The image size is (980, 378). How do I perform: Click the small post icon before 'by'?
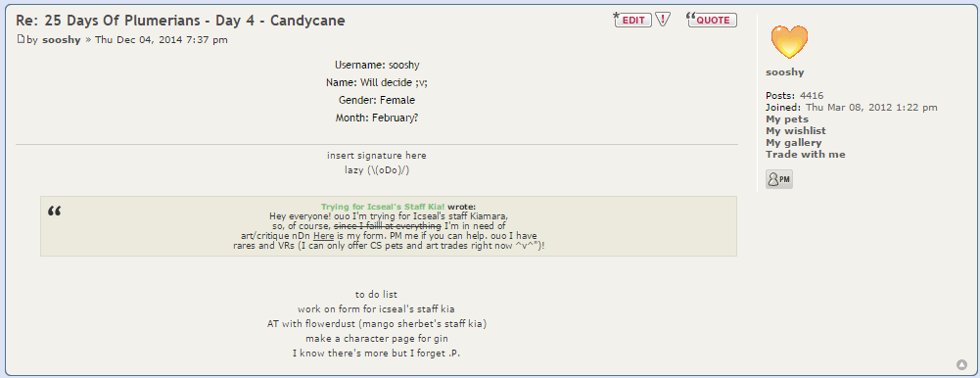(x=21, y=39)
